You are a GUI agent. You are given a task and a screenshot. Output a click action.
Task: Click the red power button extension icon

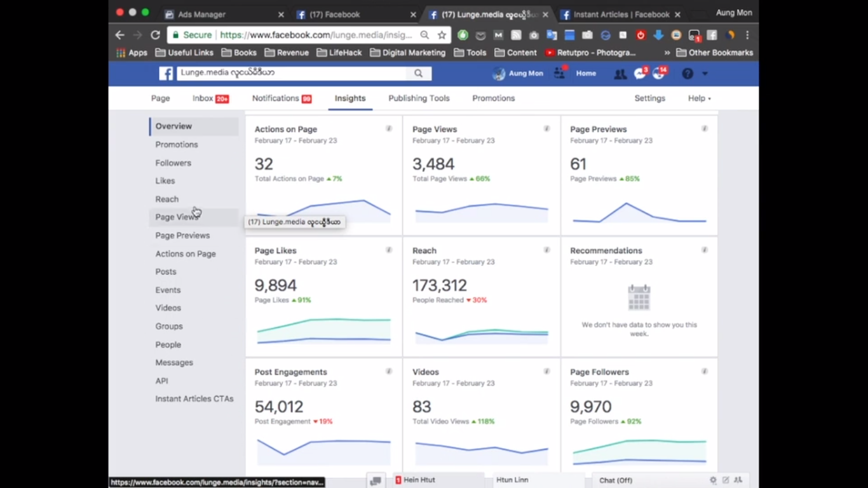click(641, 35)
